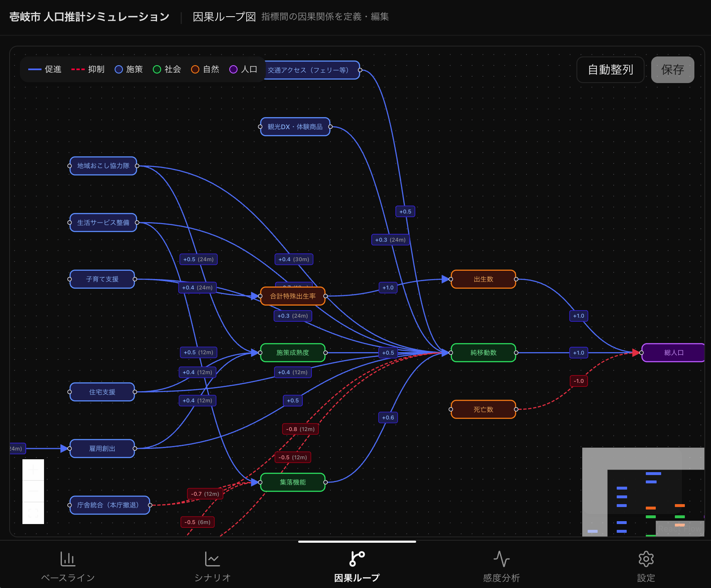The image size is (711, 588).
Task: Zoom in with the plus control
Action: (x=33, y=470)
